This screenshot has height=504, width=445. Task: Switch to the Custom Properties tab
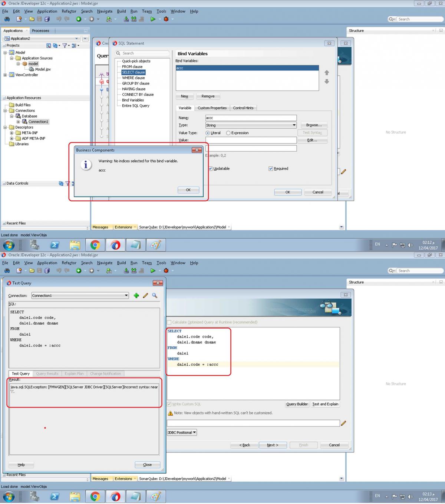pos(212,108)
